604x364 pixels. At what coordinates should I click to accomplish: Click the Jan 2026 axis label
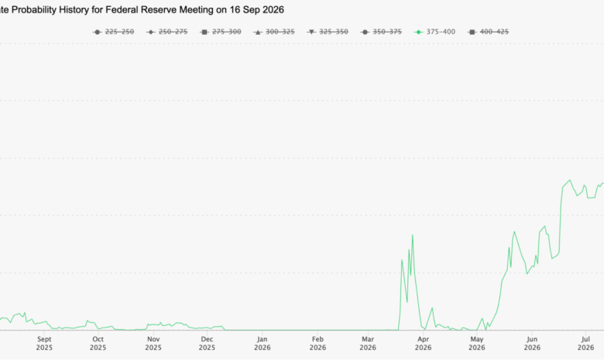pyautogui.click(x=263, y=343)
